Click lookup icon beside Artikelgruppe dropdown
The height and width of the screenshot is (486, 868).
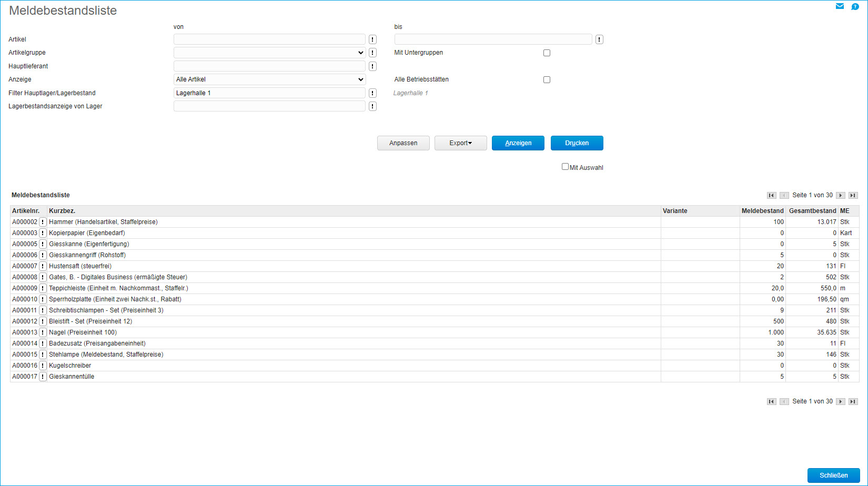pos(372,53)
